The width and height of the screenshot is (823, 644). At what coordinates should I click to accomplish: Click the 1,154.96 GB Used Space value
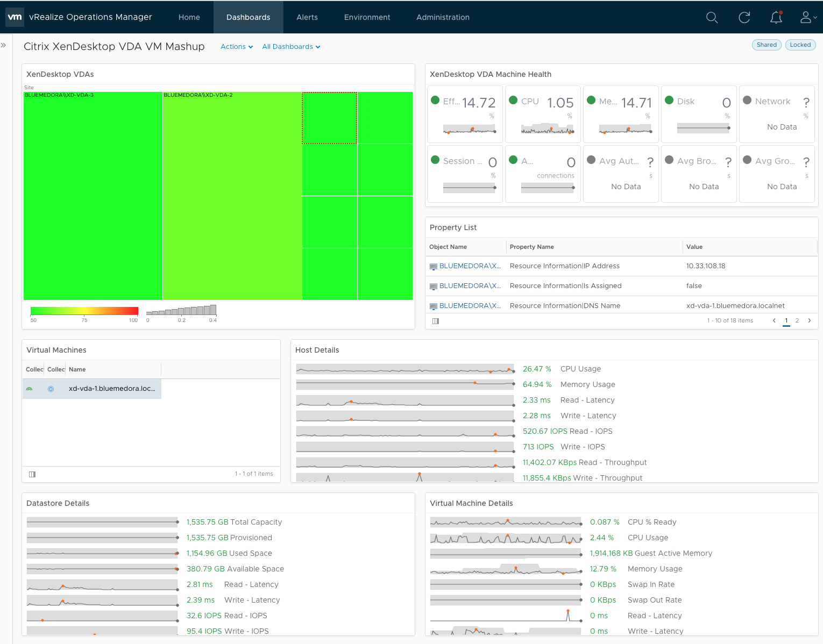[207, 553]
